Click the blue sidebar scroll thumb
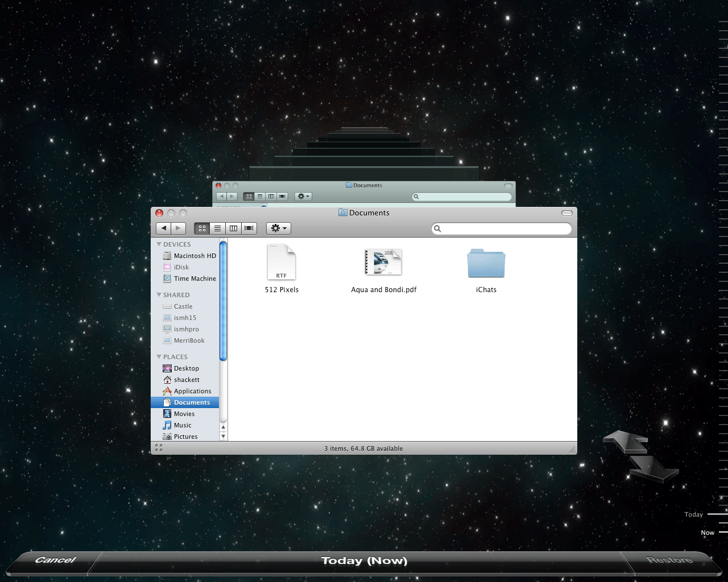The height and width of the screenshot is (582, 728). [223, 301]
